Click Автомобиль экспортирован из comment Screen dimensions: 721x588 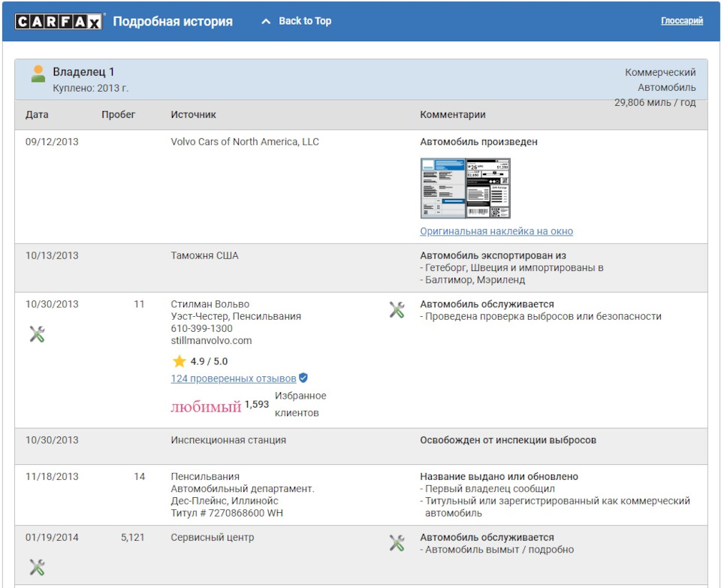(x=493, y=255)
